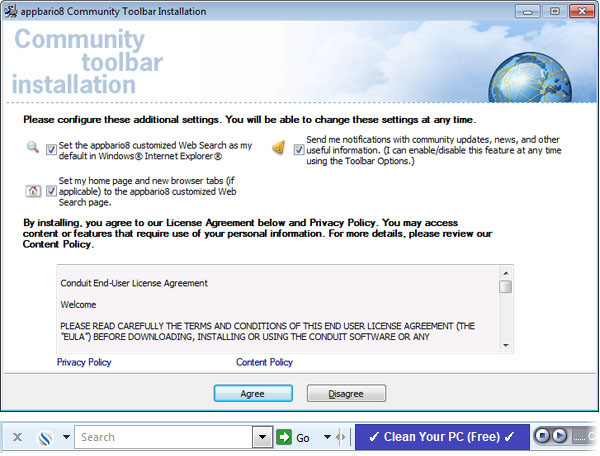600x456 pixels.
Task: Open the Privacy Policy link
Action: (x=84, y=362)
